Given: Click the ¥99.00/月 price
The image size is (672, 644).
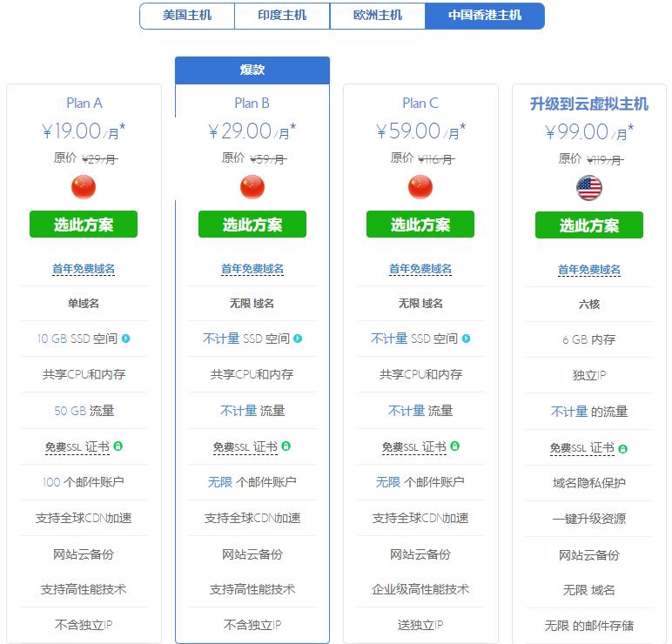Looking at the screenshot, I should [x=589, y=132].
